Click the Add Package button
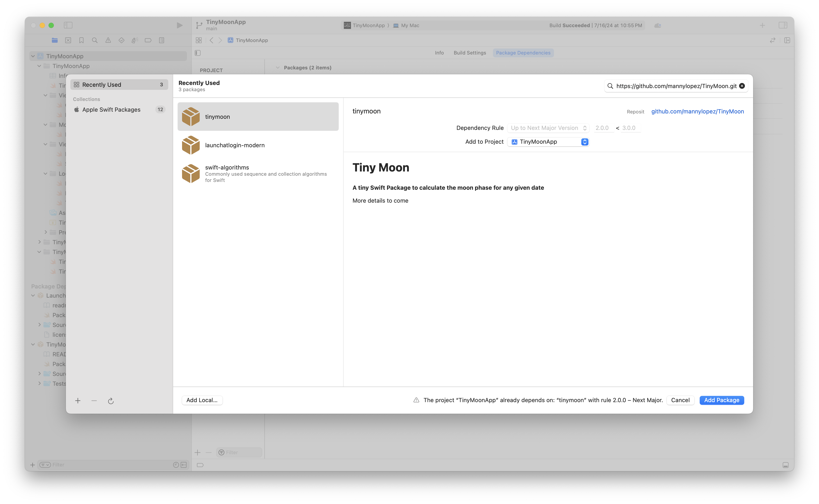 pyautogui.click(x=721, y=400)
